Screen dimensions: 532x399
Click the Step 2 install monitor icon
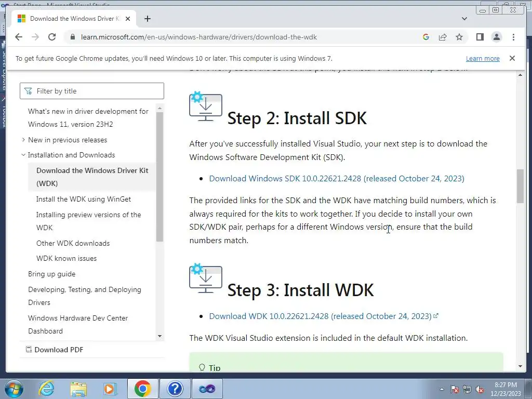(206, 106)
